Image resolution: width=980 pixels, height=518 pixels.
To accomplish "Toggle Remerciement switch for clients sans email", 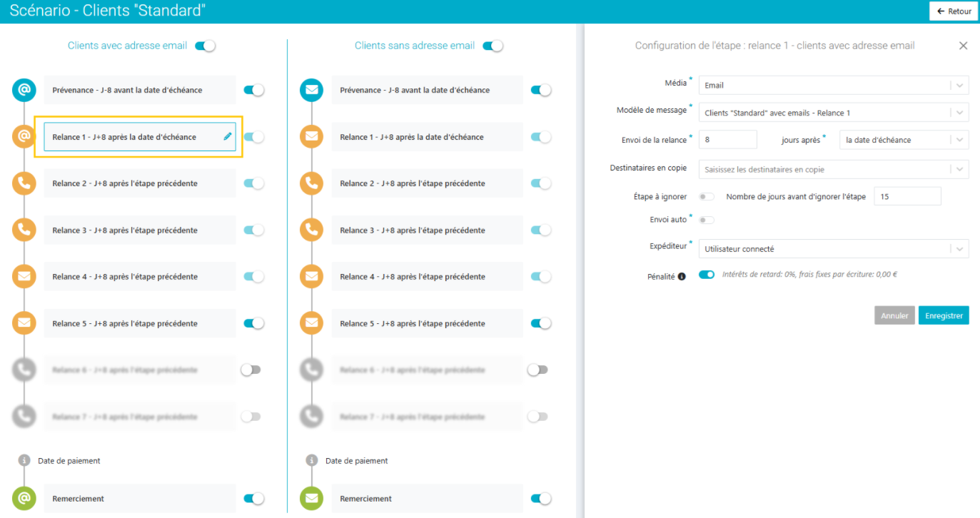I will 541,498.
